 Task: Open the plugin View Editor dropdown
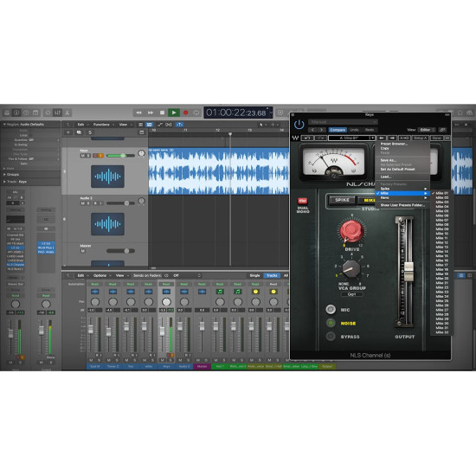[427, 130]
